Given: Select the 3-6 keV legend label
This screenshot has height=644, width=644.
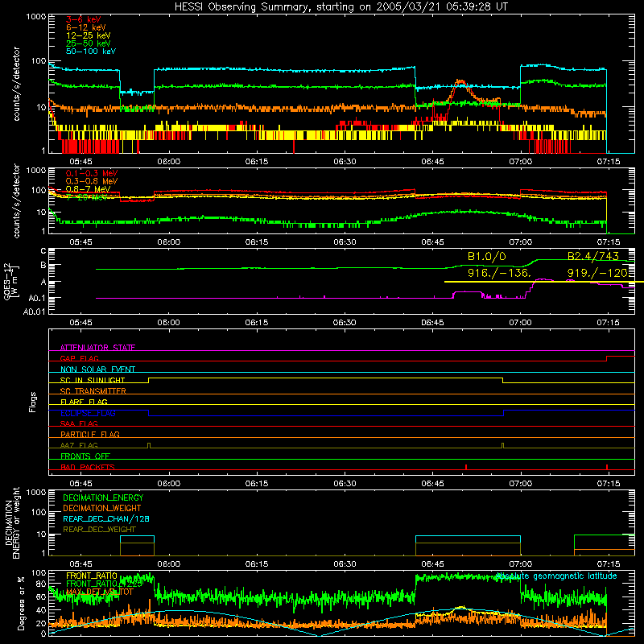Looking at the screenshot, I should pos(84,19).
